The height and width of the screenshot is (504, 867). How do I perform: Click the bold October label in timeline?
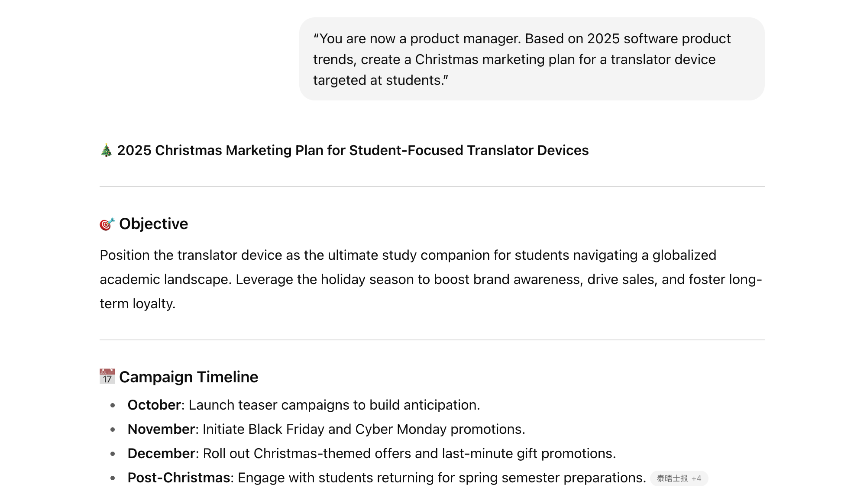coord(154,405)
